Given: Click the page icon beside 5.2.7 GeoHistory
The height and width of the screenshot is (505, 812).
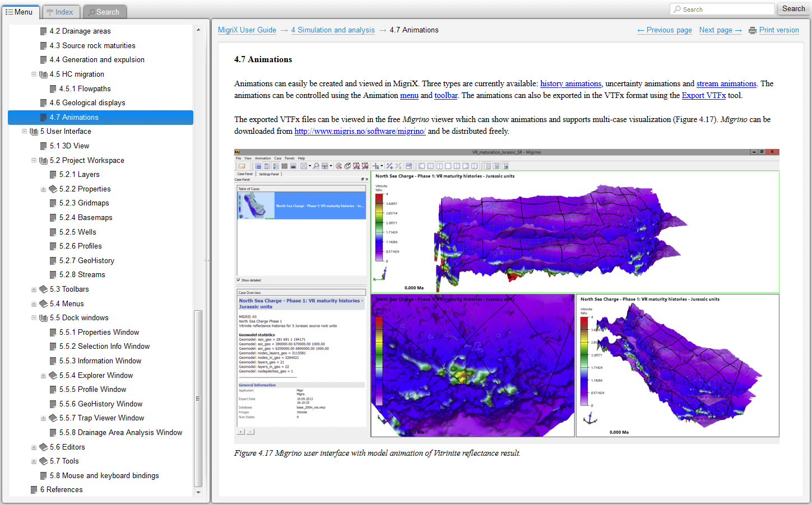Looking at the screenshot, I should pos(53,261).
